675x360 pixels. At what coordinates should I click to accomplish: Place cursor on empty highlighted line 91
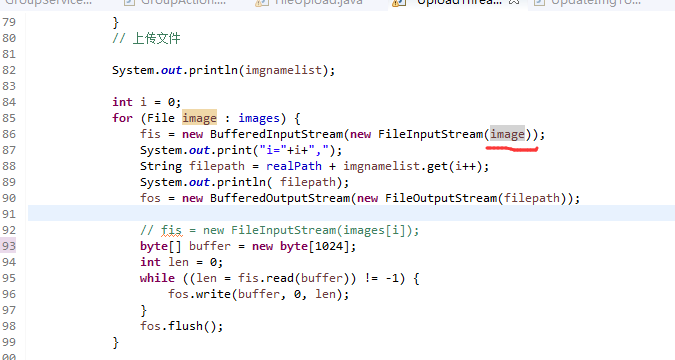[x=351, y=214]
